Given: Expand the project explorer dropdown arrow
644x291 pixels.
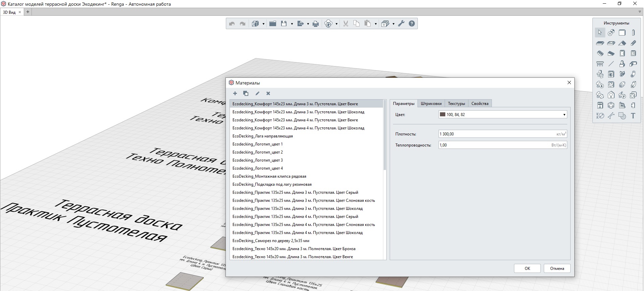Looking at the screenshot, I should pyautogui.click(x=393, y=24).
